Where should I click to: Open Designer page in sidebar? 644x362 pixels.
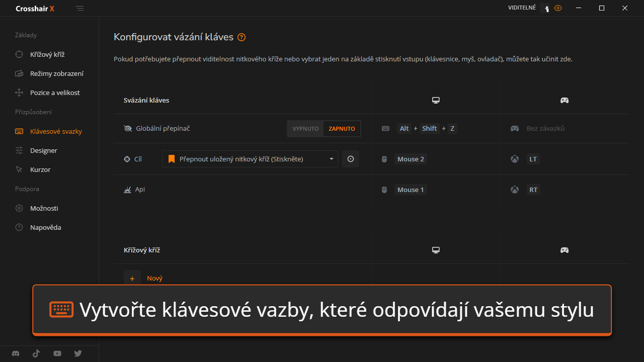tap(43, 150)
